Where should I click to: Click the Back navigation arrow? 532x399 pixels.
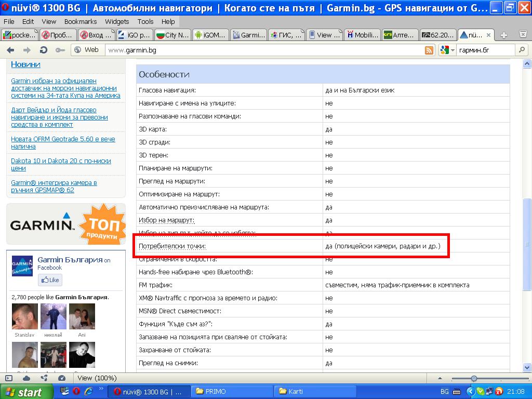click(10, 50)
